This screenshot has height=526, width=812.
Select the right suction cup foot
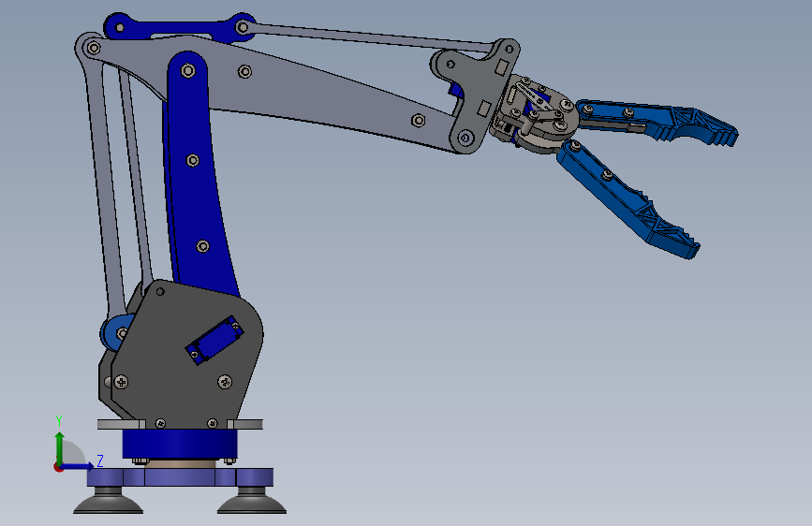click(252, 501)
